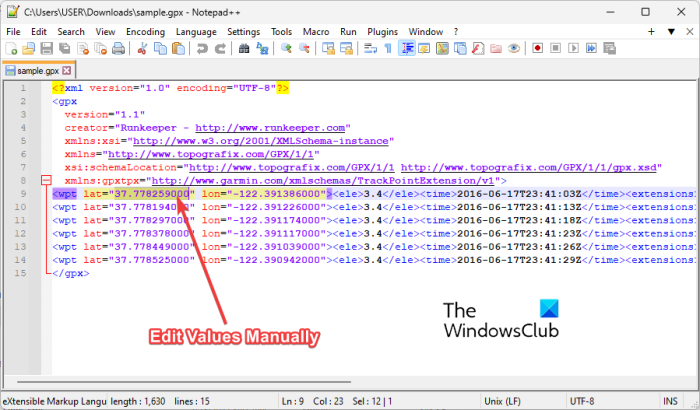Click the Playback macro icon

(573, 48)
